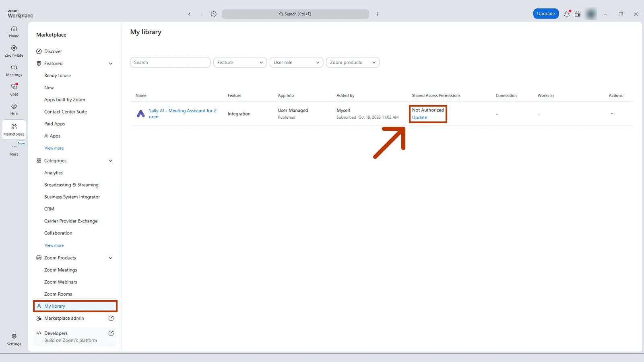
Task: Open the Home tab in sidebar
Action: [x=14, y=32]
